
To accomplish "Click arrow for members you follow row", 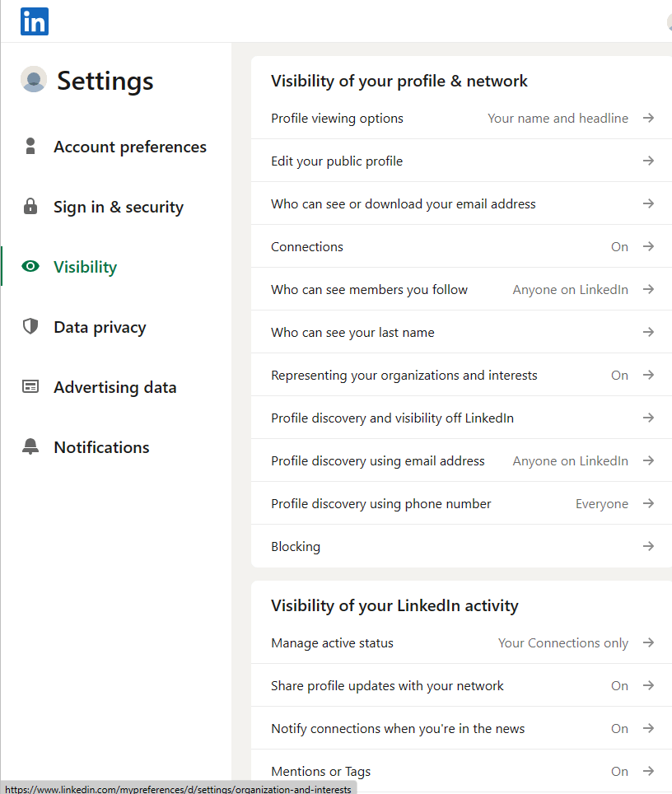I will (x=648, y=289).
